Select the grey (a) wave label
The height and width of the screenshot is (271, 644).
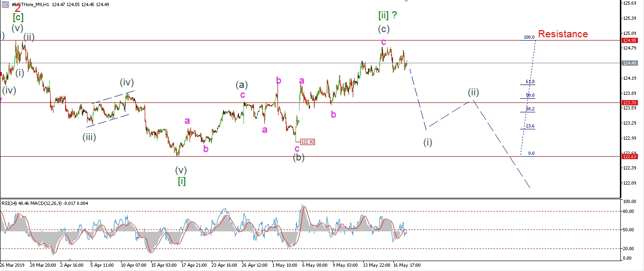242,85
